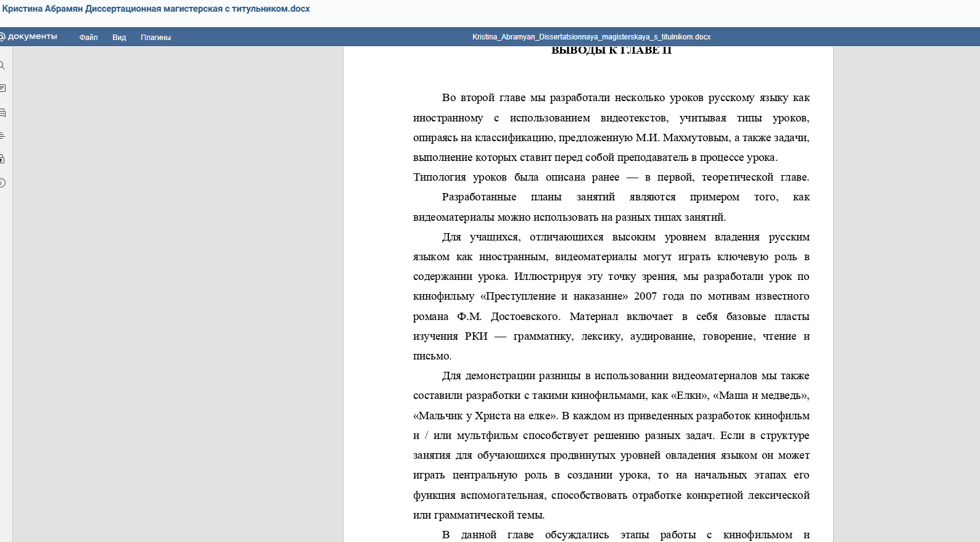Open the search panel magnifier icon
Viewport: 980px width, 542px height.
coord(2,65)
